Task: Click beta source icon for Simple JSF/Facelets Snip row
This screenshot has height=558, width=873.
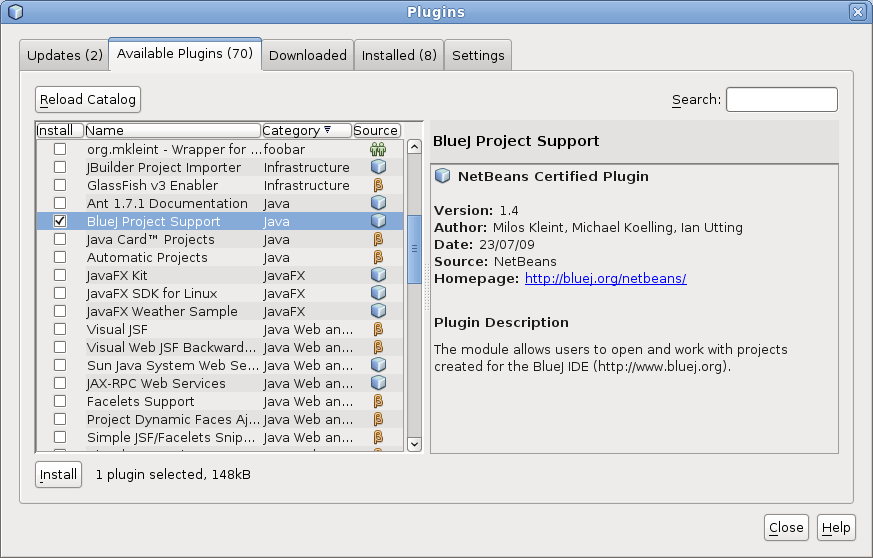Action: [x=379, y=437]
